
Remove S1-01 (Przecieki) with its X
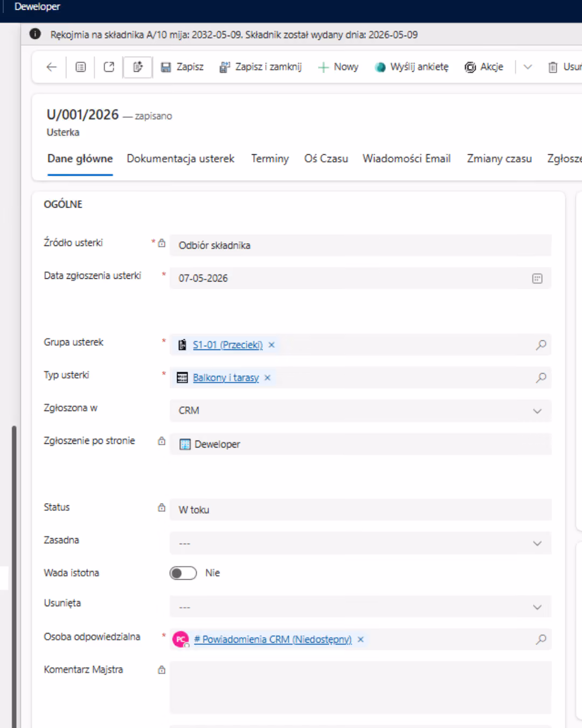pyautogui.click(x=272, y=345)
